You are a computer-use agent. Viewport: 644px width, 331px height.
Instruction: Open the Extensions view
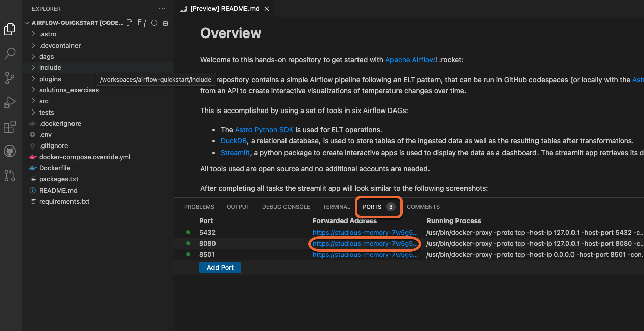tap(9, 127)
